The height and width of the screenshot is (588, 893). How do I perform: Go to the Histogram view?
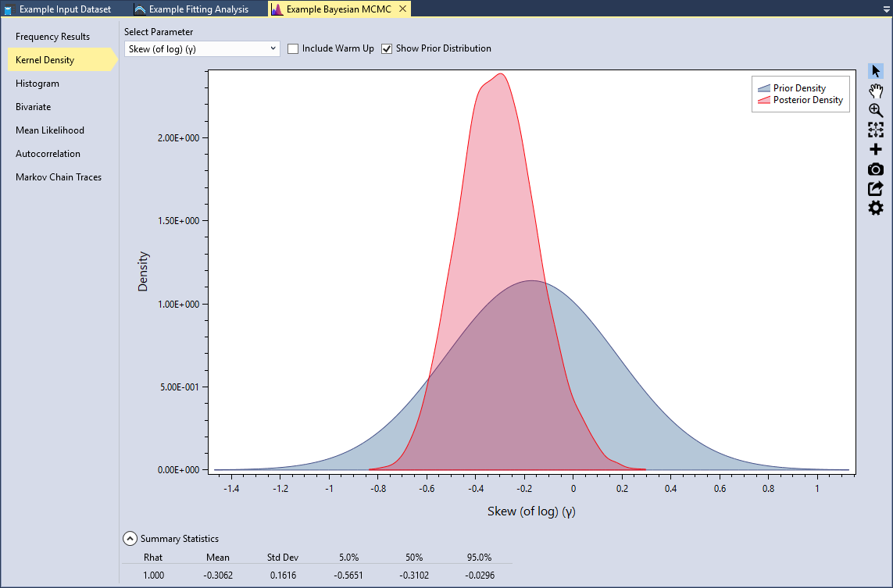(x=37, y=84)
